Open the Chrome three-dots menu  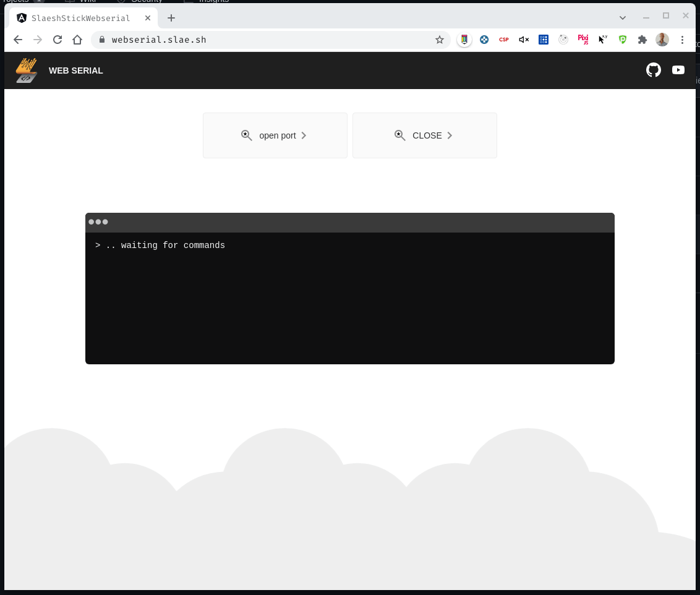(x=683, y=40)
